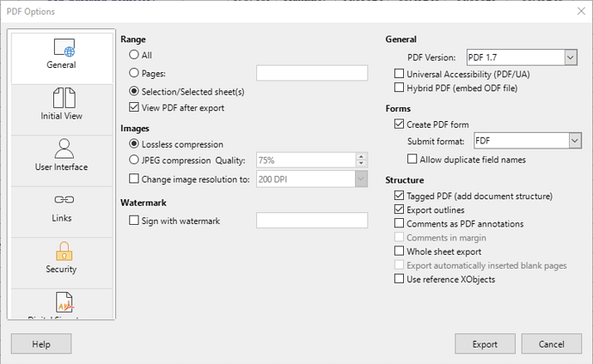Toggle Export outlines checkbox
This screenshot has height=364, width=593.
pyautogui.click(x=399, y=209)
